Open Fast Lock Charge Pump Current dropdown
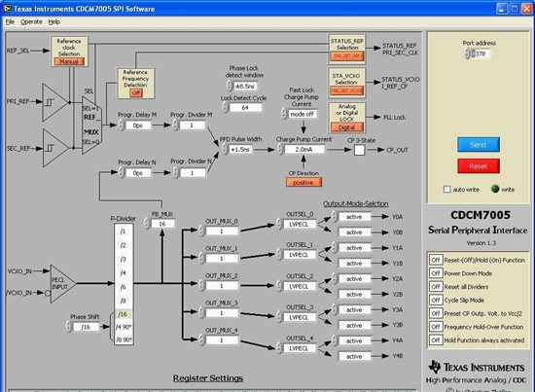 pyautogui.click(x=303, y=114)
